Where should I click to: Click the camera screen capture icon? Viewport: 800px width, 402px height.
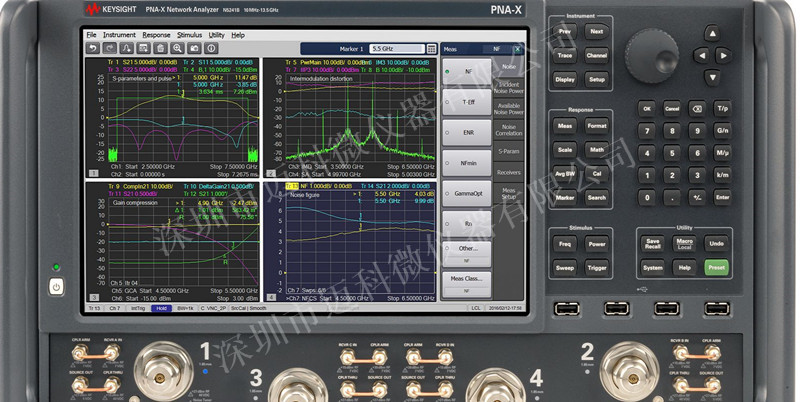coord(194,48)
